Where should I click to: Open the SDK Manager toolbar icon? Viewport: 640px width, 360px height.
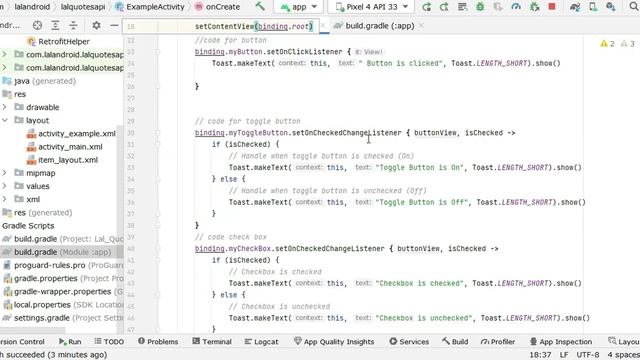pos(611,7)
